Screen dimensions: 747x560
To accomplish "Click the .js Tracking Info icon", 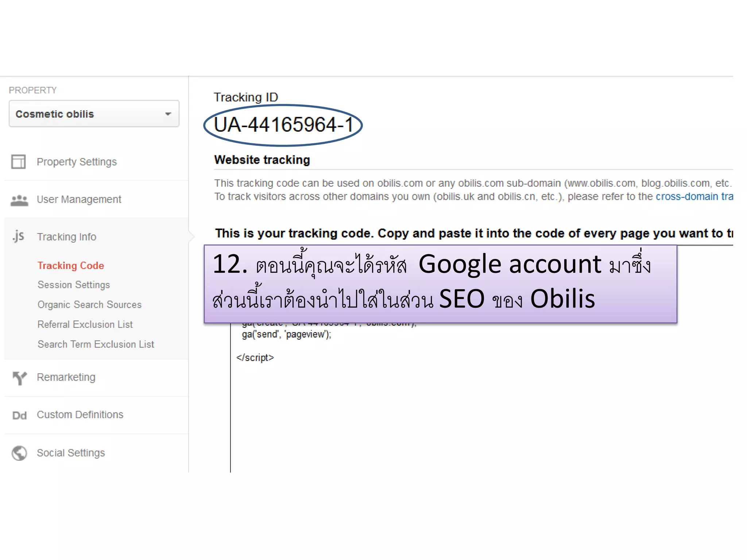I will coord(18,236).
